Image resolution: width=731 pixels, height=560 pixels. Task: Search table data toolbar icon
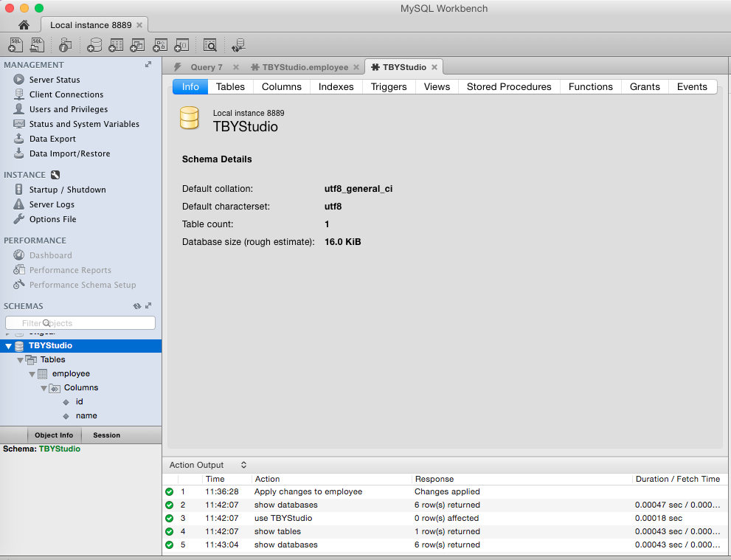tap(209, 45)
